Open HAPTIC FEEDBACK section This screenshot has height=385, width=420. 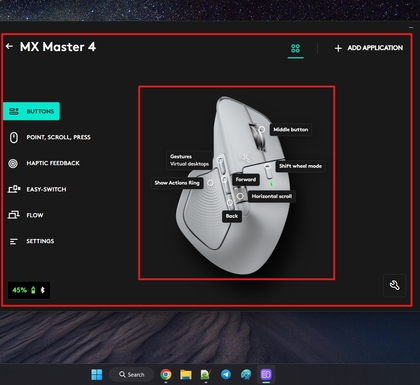53,163
